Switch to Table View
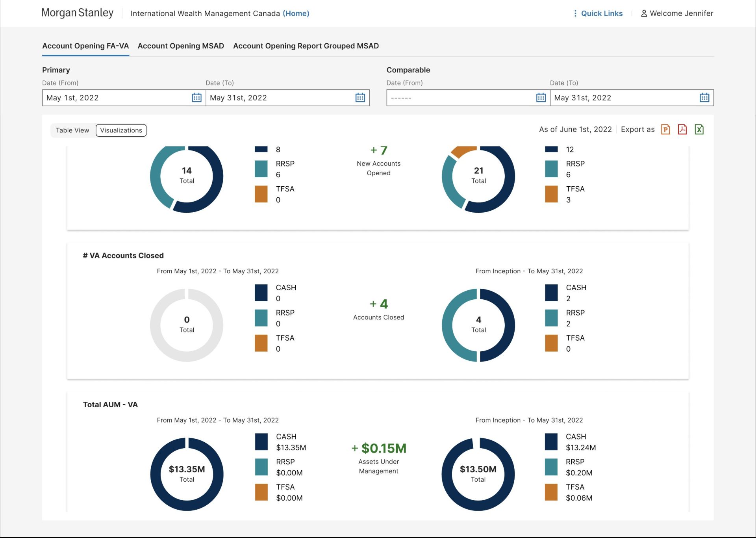756x538 pixels. tap(72, 130)
